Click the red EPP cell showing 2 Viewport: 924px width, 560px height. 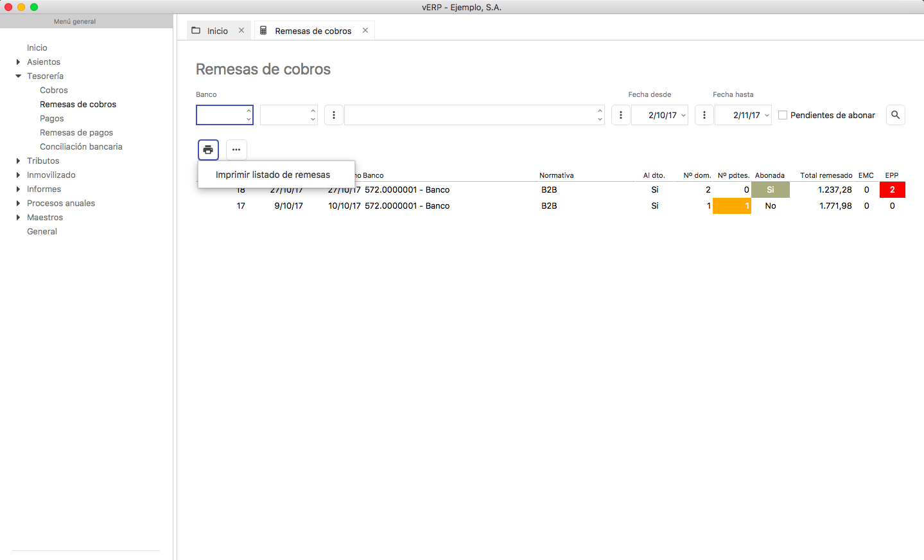[892, 190]
